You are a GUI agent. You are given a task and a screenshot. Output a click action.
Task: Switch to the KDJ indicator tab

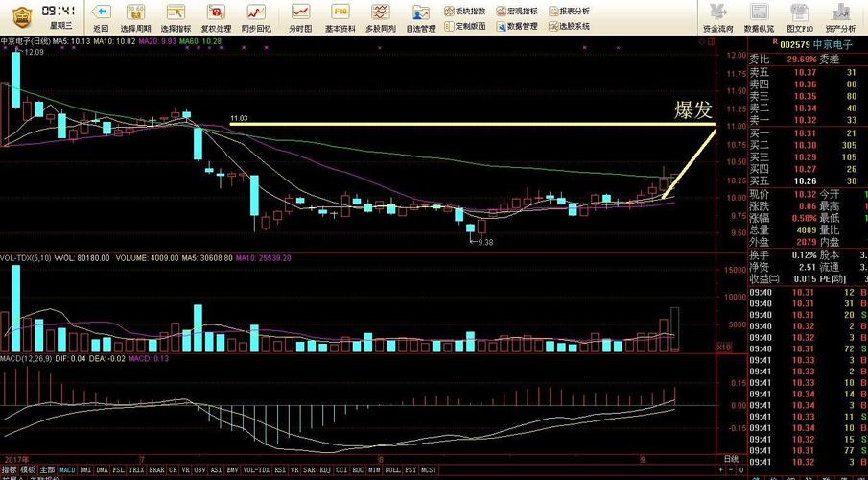pyautogui.click(x=326, y=470)
